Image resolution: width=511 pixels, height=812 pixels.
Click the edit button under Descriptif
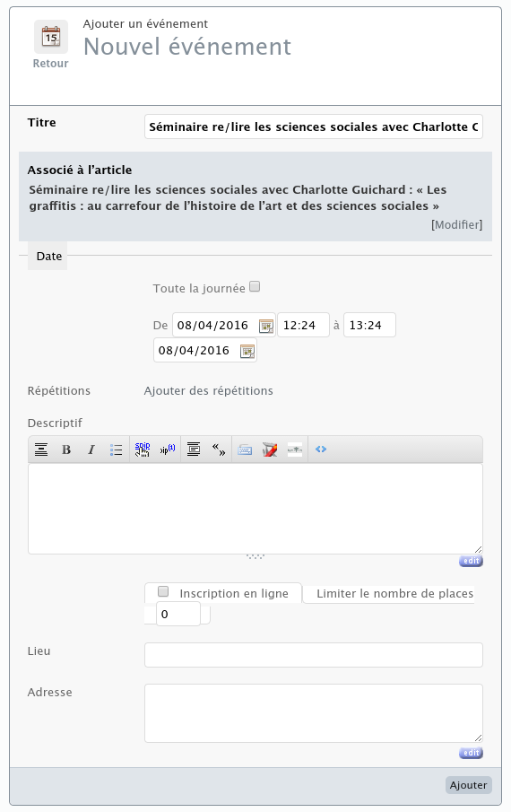click(471, 561)
